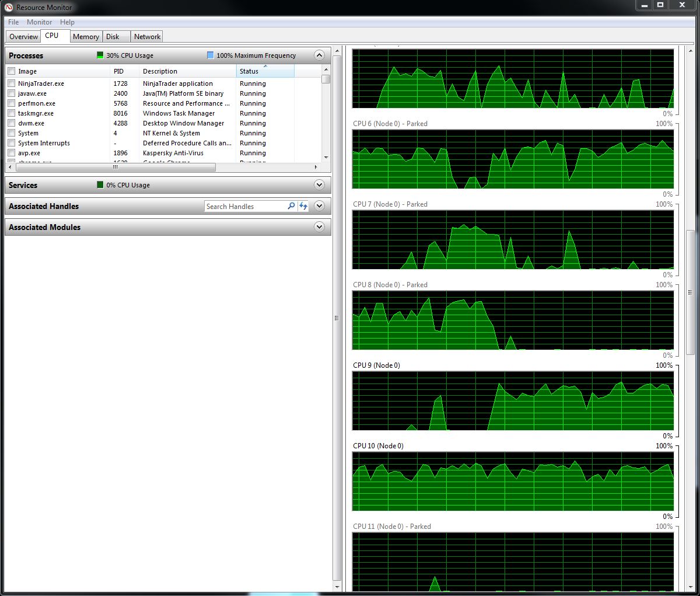Click the green CPU Usage indicator in Processes

click(x=100, y=55)
